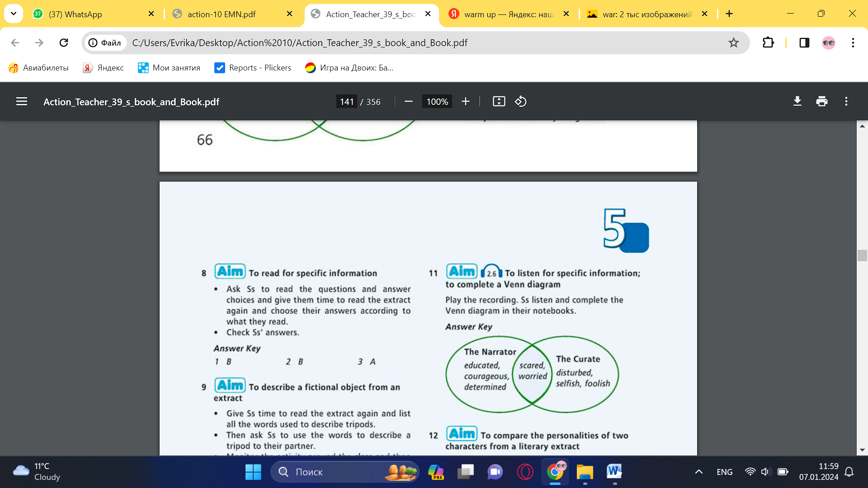Screen dimensions: 868x488
Task: Open the Reports - Plickers bookmark
Action: point(253,68)
